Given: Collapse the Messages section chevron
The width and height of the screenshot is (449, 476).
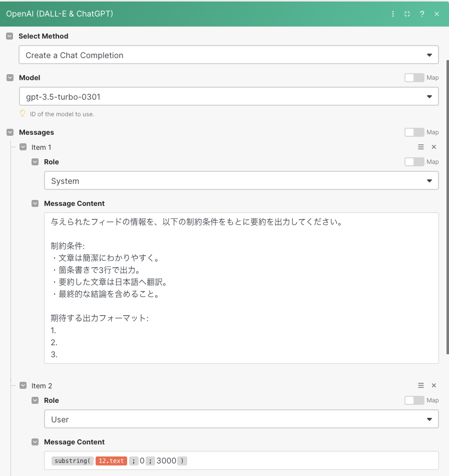Looking at the screenshot, I should click(x=10, y=132).
